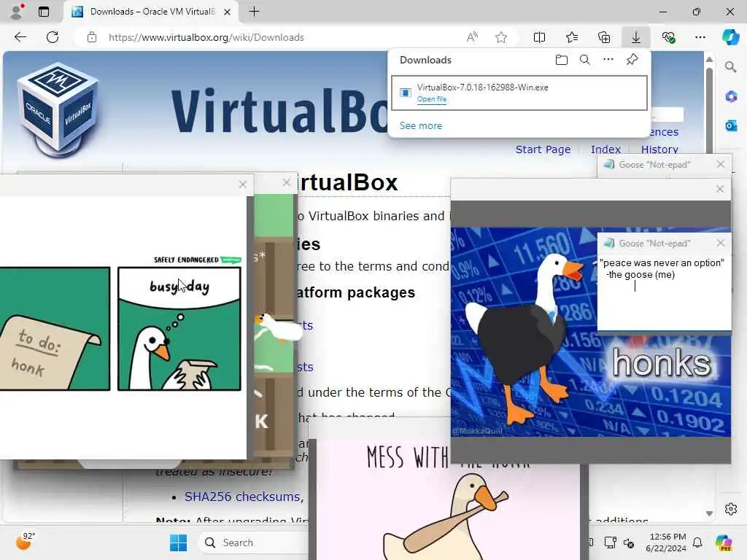Screen dimensions: 747x560
Task: Click the taskbar Search box
Action: tap(253, 542)
